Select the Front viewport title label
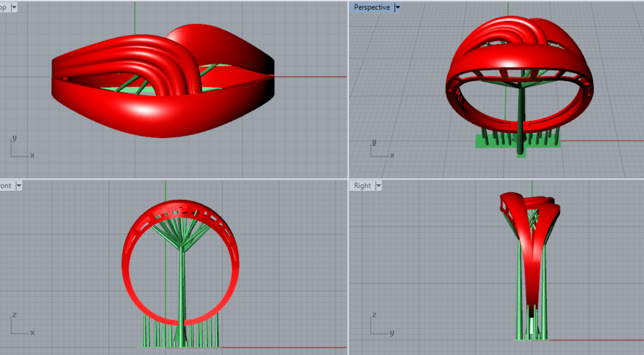Viewport: 644px width, 355px height. (x=6, y=186)
